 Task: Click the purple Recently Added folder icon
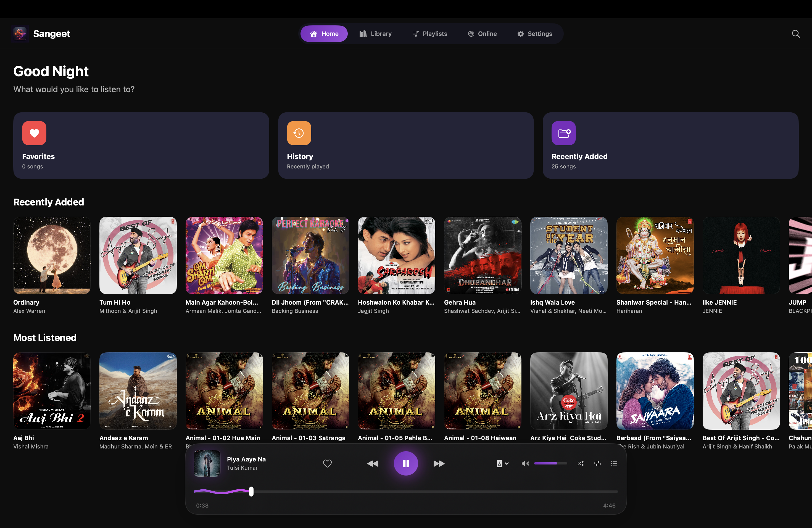coord(564,133)
